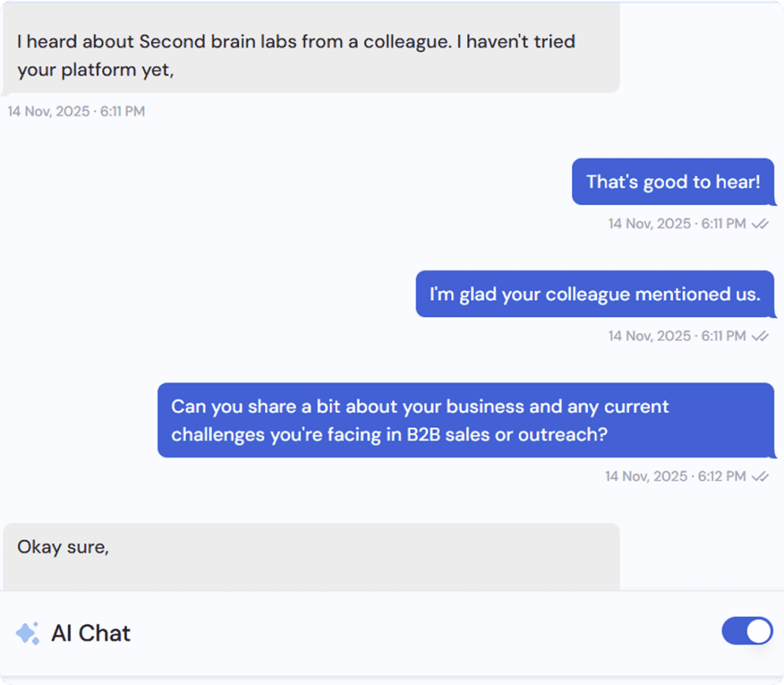Select the incoming "I heard about Second brain labs" message
This screenshot has height=685, width=784.
[310, 55]
